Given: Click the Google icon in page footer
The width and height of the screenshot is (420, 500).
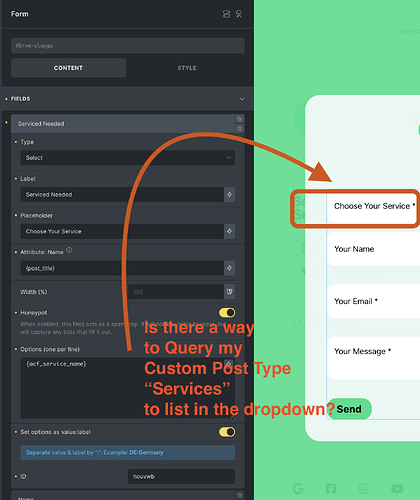Looking at the screenshot, I should (x=298, y=489).
